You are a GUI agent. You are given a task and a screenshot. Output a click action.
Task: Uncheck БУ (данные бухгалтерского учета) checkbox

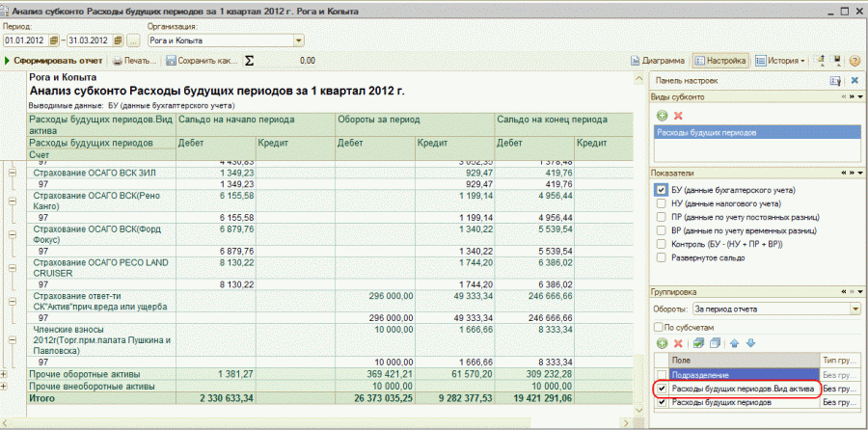click(x=662, y=190)
